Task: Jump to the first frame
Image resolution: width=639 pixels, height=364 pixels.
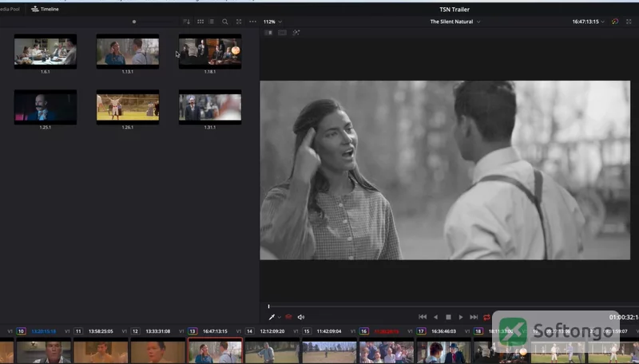Action: pos(423,317)
